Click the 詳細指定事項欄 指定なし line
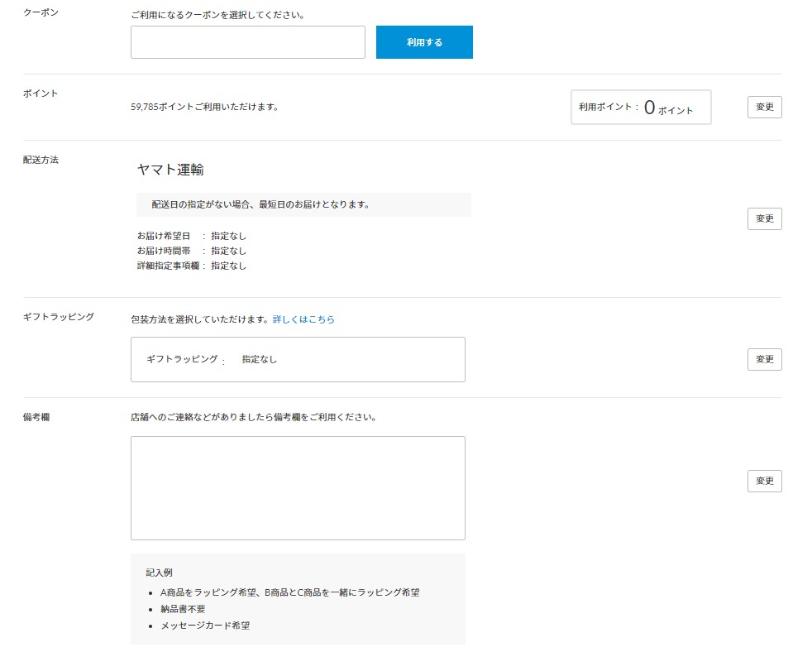Viewport: 812px width, 652px height. point(192,266)
